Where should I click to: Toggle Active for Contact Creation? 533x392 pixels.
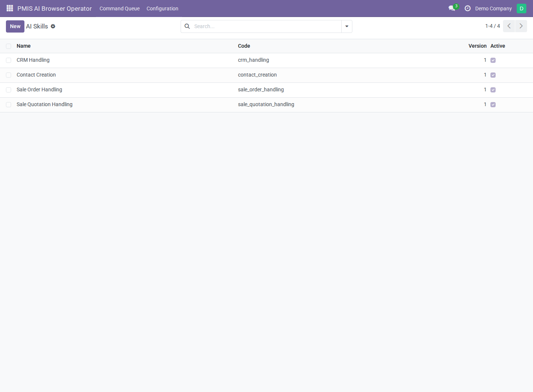click(493, 75)
